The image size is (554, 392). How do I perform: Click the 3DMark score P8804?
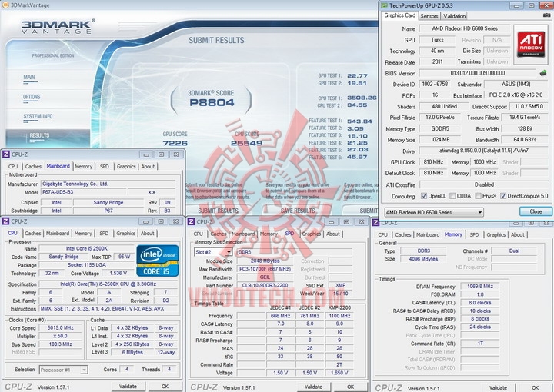coord(212,103)
